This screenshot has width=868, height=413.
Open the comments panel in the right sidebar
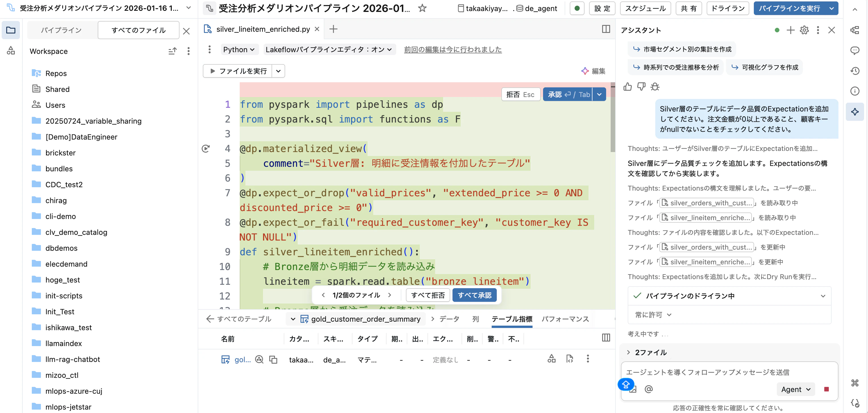(855, 50)
